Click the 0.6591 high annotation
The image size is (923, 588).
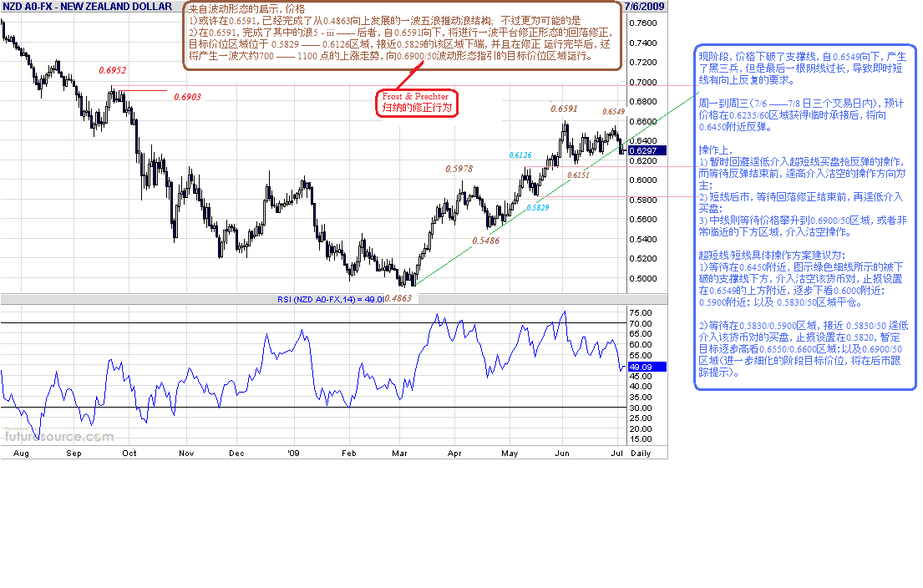coord(564,109)
